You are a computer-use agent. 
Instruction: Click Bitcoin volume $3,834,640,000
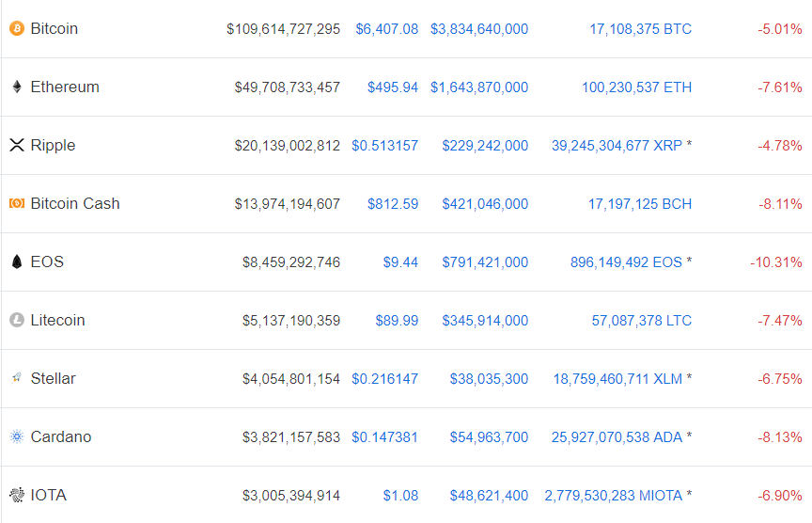[479, 29]
